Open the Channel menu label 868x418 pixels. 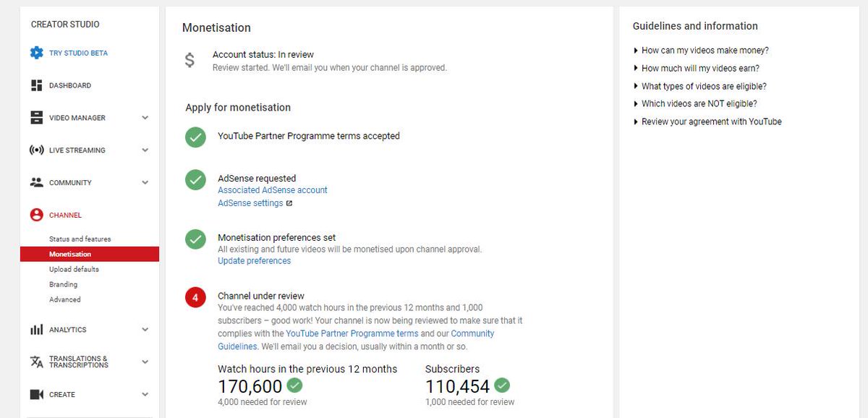pos(65,216)
